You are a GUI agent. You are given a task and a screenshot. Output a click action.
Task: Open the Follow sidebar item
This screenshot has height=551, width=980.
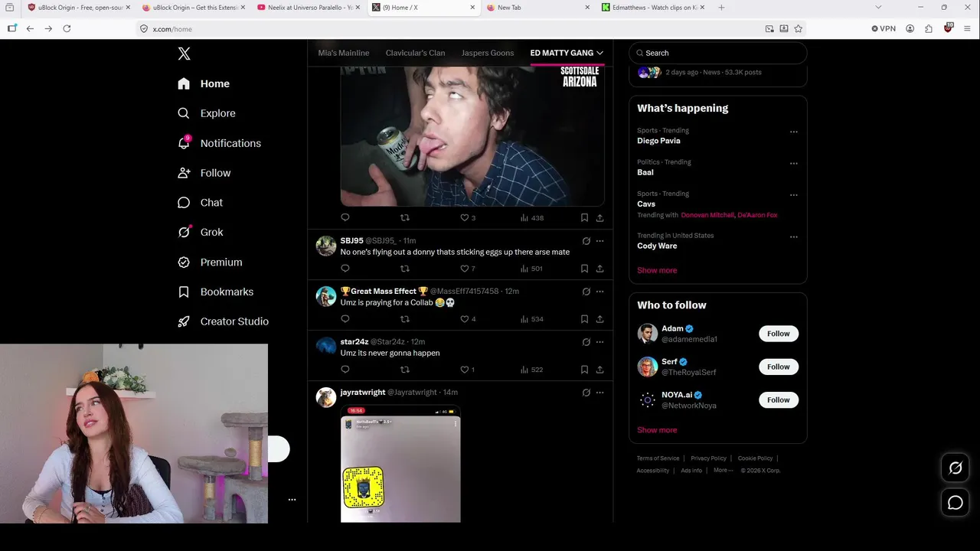click(204, 173)
